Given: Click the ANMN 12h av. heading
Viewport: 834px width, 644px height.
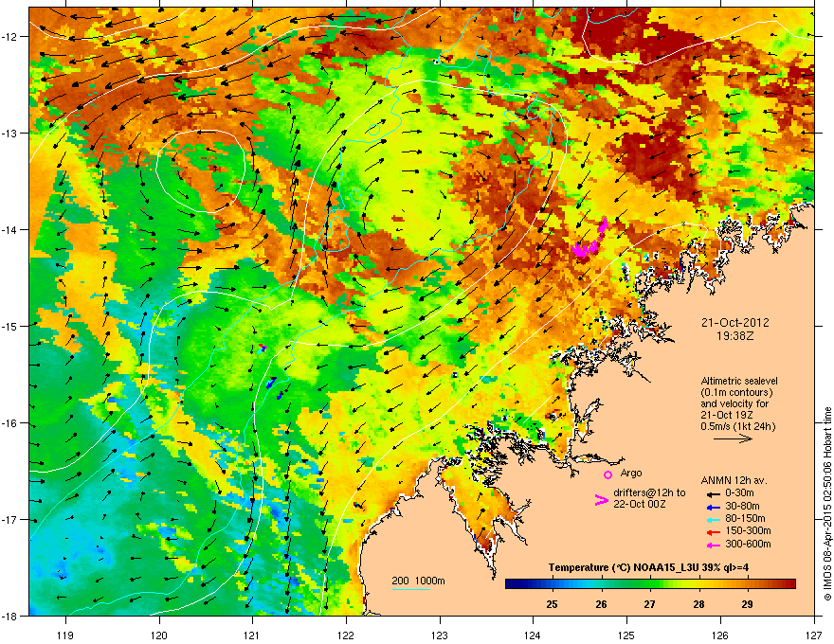Looking at the screenshot, I should point(734,480).
